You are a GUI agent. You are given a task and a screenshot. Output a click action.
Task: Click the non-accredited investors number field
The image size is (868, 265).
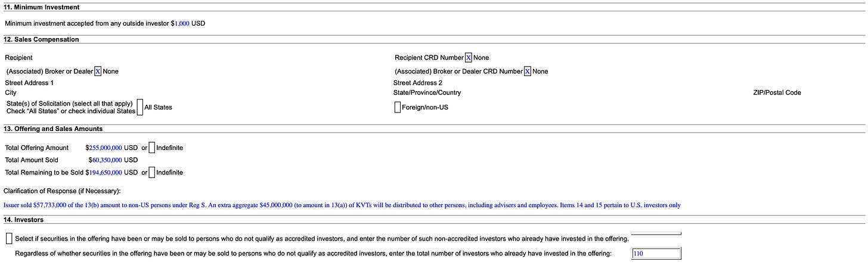[656, 233]
